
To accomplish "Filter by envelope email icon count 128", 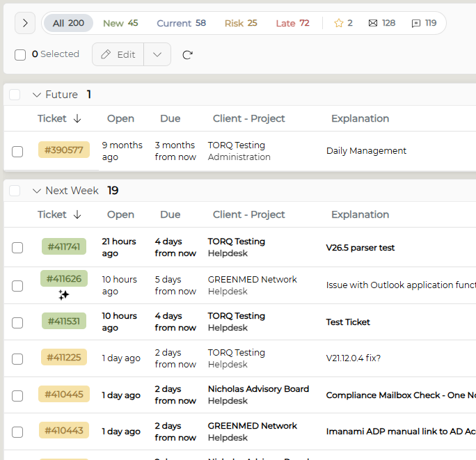I will coord(373,23).
